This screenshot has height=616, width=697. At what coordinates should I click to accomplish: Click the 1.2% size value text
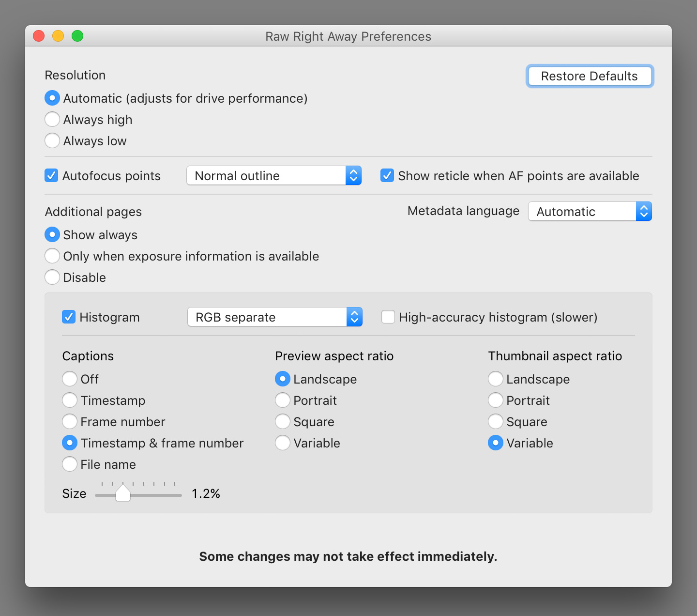(206, 493)
